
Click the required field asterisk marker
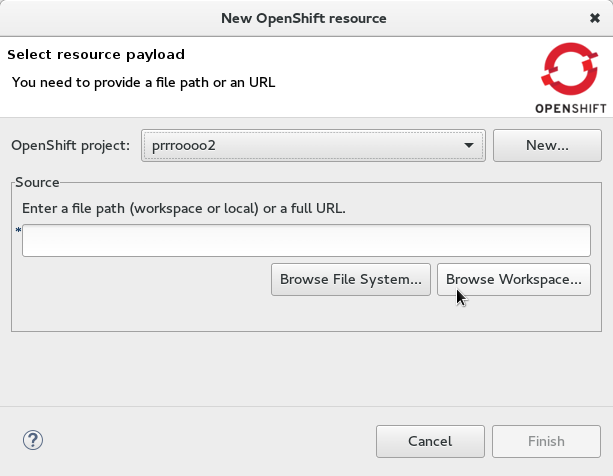point(18,231)
